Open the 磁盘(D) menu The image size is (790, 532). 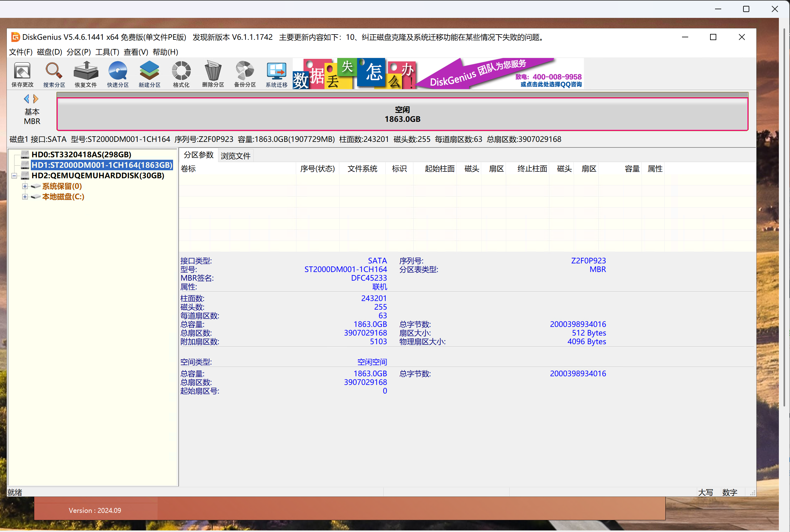[50, 52]
